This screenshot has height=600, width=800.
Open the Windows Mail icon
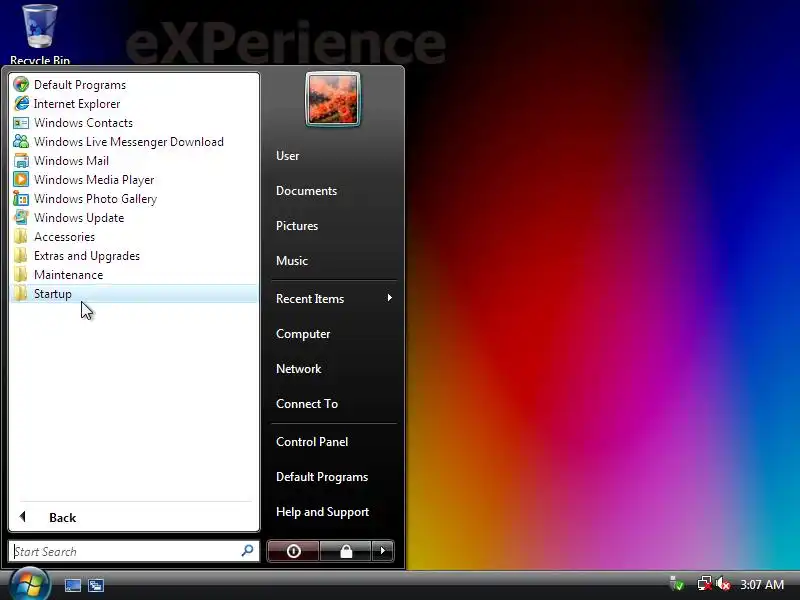21,161
